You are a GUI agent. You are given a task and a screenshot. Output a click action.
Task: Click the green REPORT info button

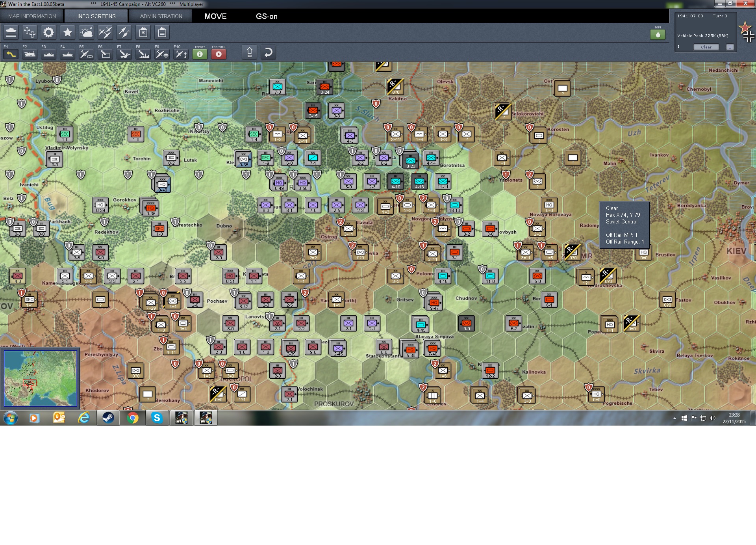click(x=200, y=54)
